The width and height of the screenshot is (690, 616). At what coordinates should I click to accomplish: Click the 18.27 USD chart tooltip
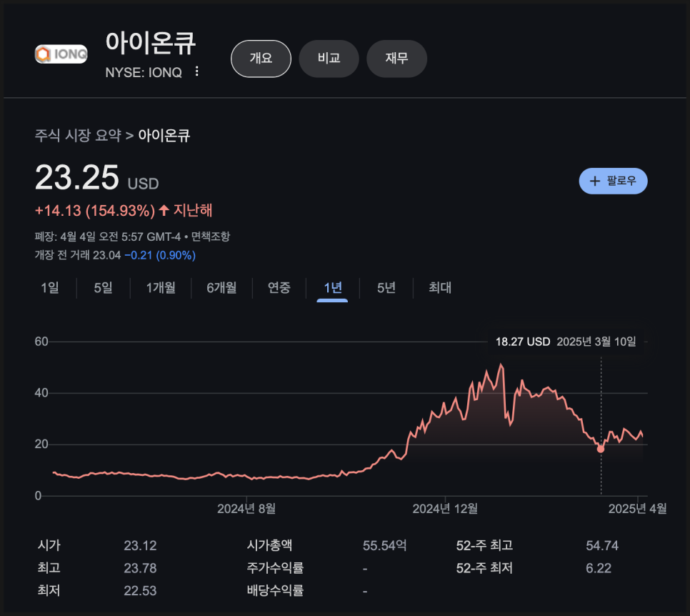coord(566,342)
